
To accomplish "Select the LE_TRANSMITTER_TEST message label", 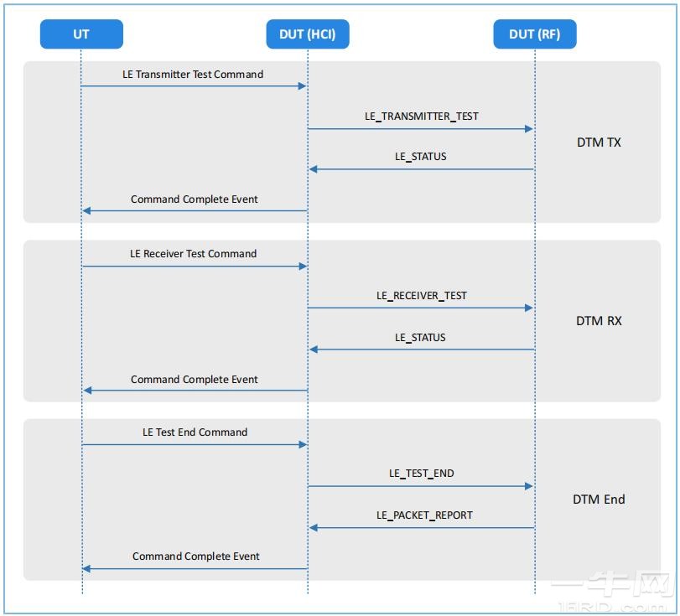I will pyautogui.click(x=421, y=116).
